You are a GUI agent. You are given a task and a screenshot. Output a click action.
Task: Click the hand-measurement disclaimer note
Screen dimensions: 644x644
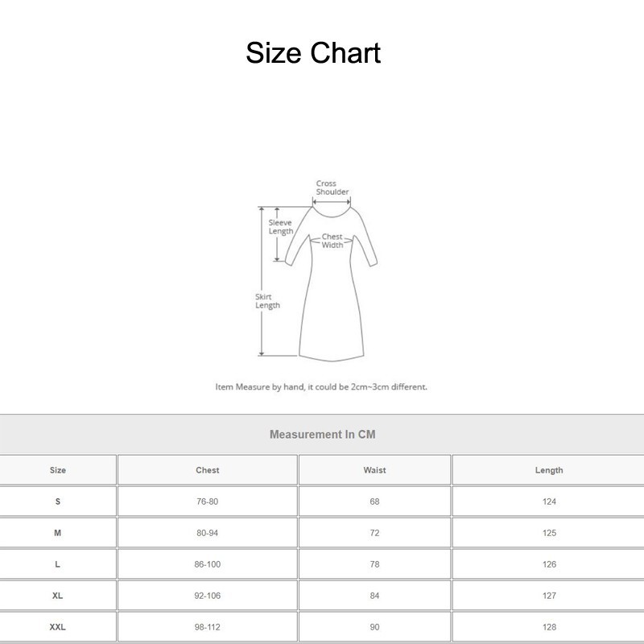click(x=321, y=387)
